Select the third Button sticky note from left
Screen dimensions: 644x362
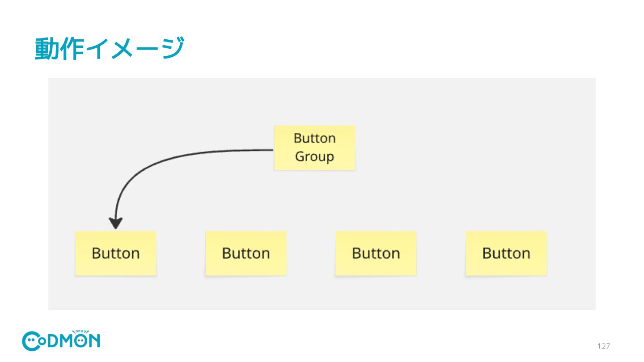[x=376, y=253]
